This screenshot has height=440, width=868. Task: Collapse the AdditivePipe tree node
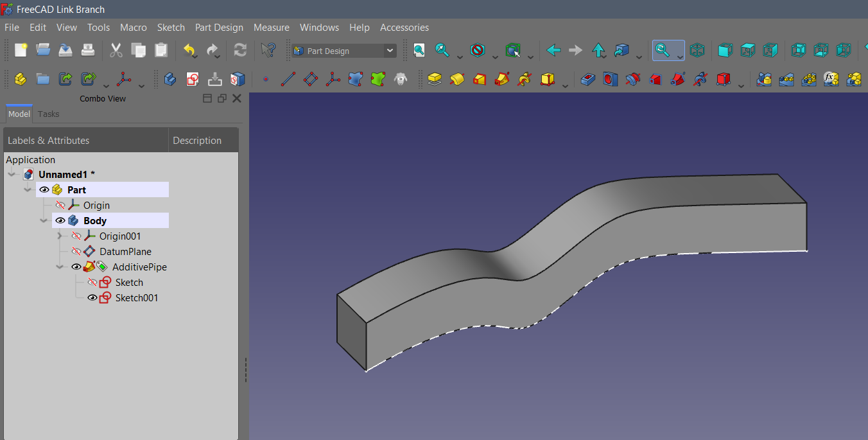click(x=60, y=267)
